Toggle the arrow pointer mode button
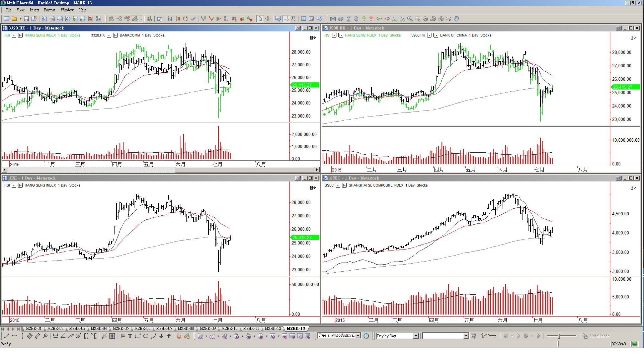The width and height of the screenshot is (644, 354). (260, 19)
